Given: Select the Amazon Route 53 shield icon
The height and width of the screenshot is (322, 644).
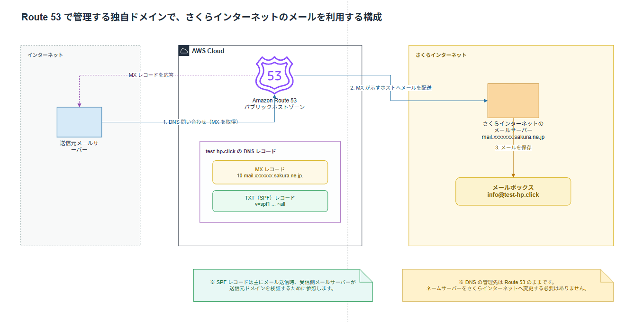Looking at the screenshot, I should click(274, 75).
